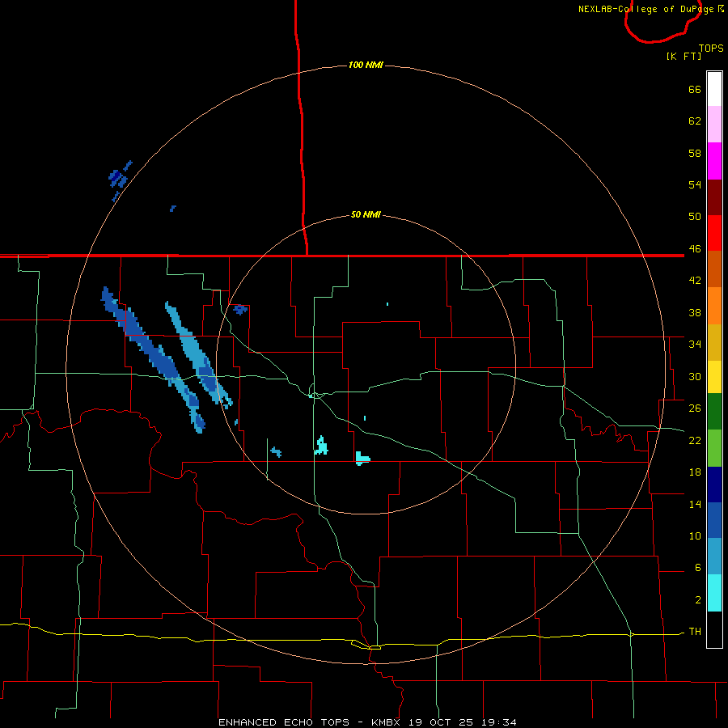
Task: Click the light pink 62 K FT swatch
Action: pos(714,125)
